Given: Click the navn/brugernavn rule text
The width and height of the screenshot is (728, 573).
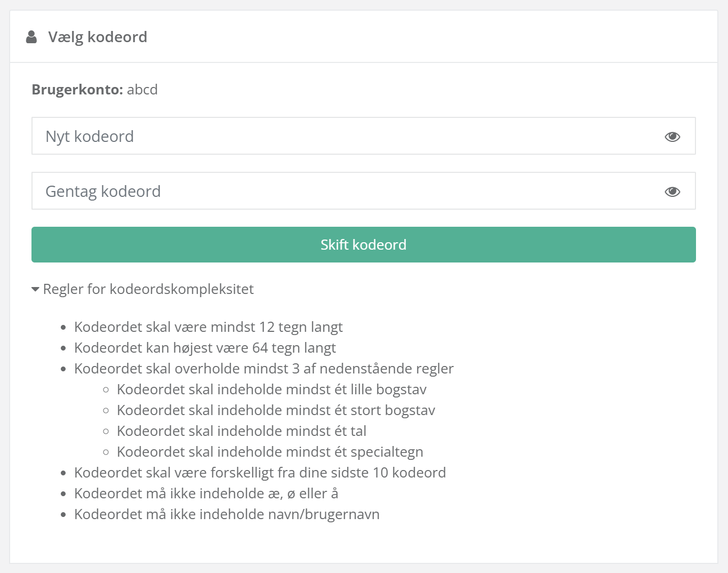Looking at the screenshot, I should (x=227, y=514).
